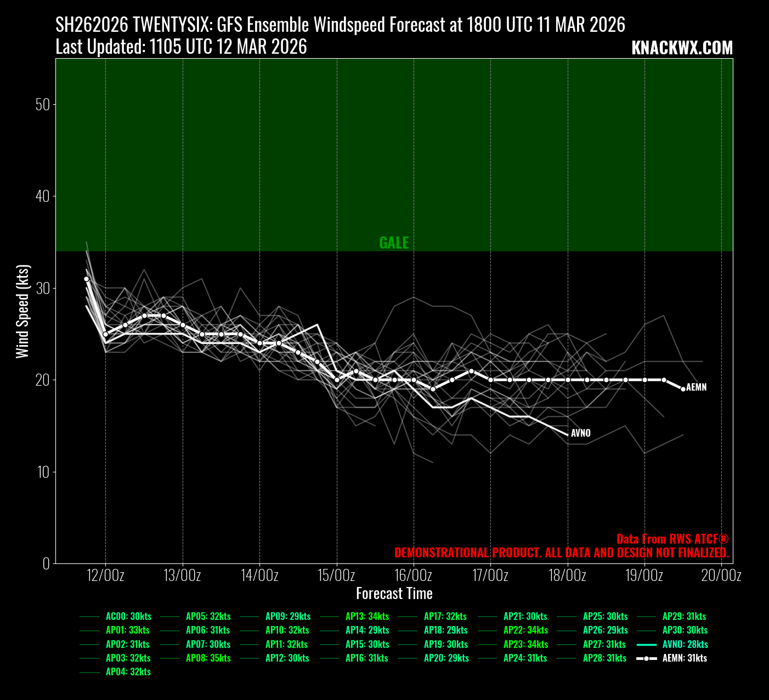Click the AVNO label at line end

(x=581, y=433)
